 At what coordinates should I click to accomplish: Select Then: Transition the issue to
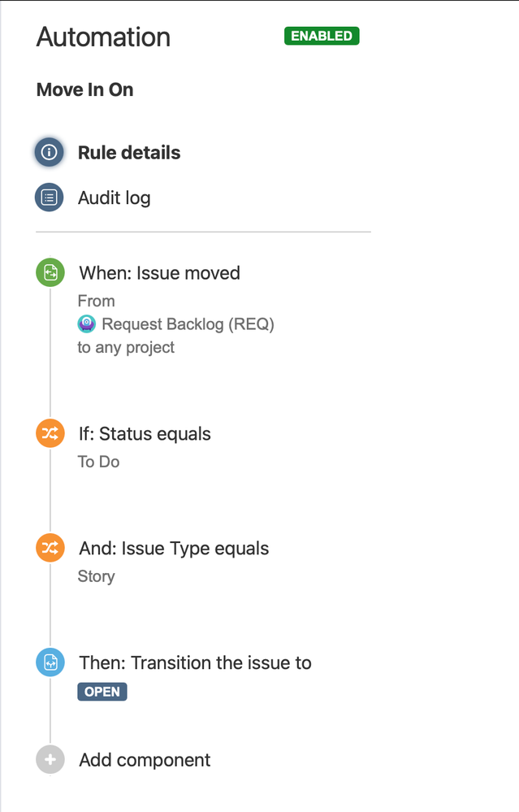click(195, 663)
